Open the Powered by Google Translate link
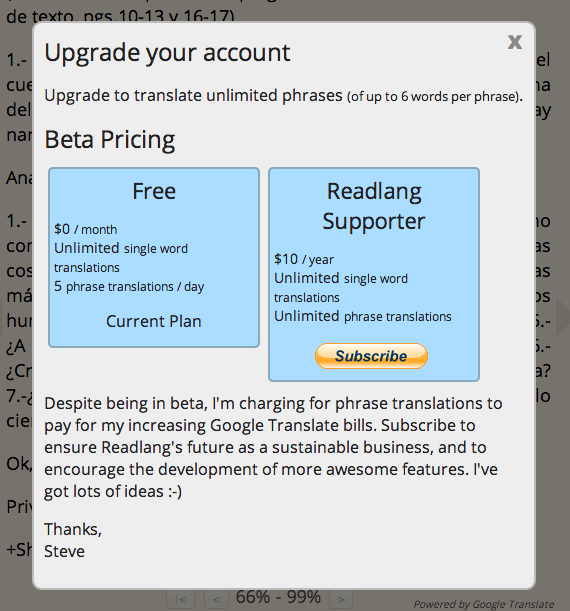This screenshot has height=611, width=570. [484, 604]
